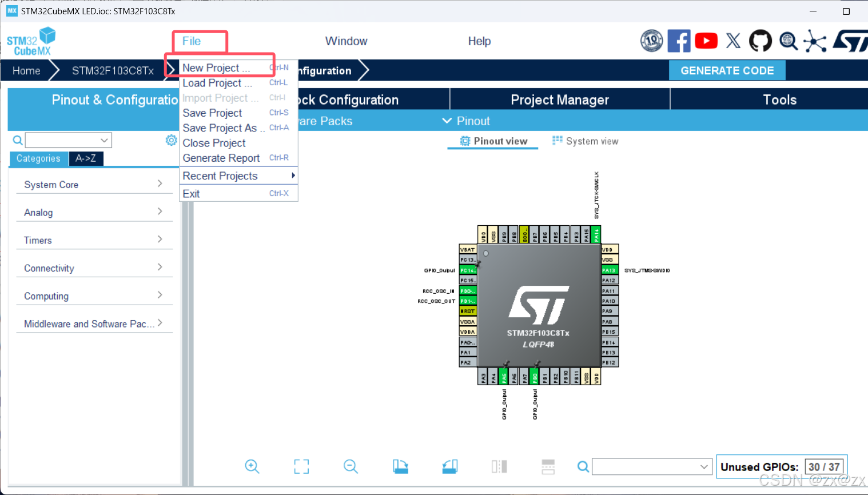
Task: Click the Unused GPIOs 30 / 37 counter
Action: pos(781,467)
